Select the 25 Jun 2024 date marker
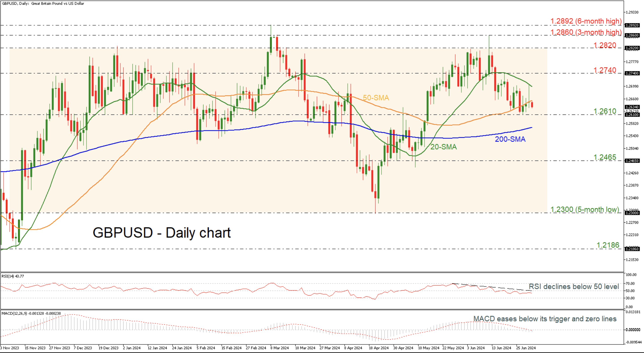 (526, 348)
